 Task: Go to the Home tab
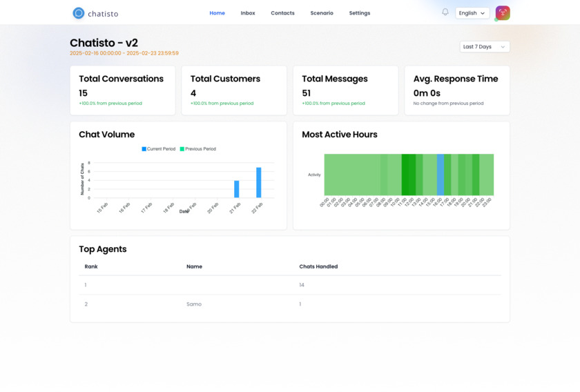(217, 13)
